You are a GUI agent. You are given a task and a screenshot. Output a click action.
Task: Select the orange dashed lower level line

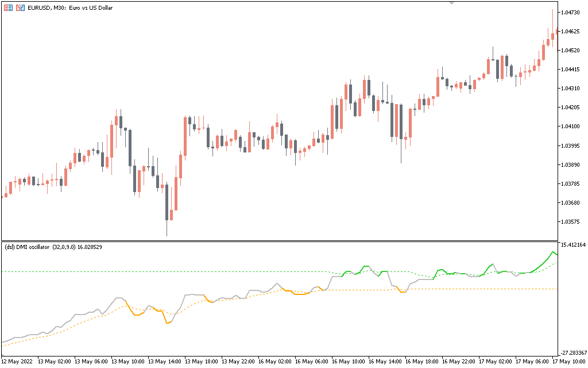coord(488,289)
